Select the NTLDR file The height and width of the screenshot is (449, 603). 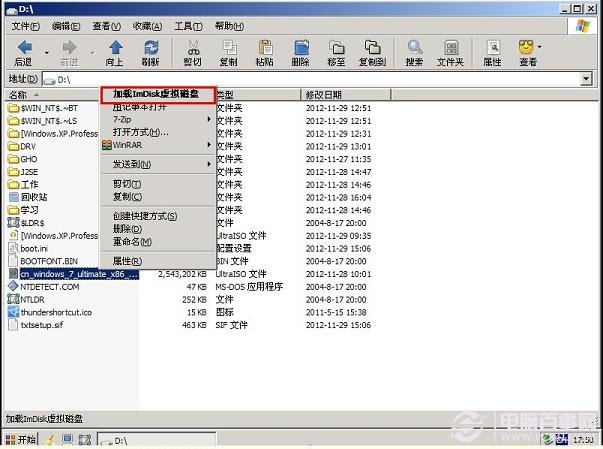coord(26,299)
